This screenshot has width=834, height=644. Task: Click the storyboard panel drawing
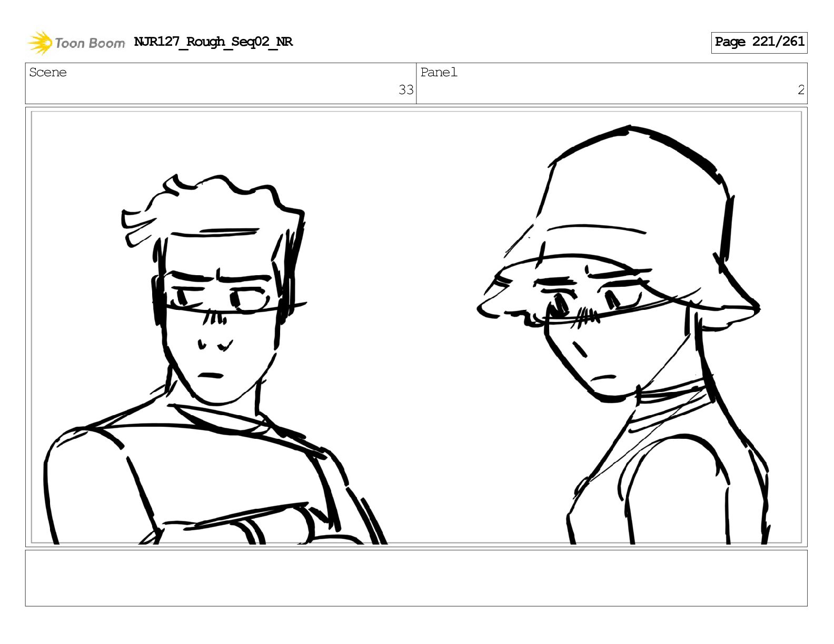pyautogui.click(x=416, y=327)
